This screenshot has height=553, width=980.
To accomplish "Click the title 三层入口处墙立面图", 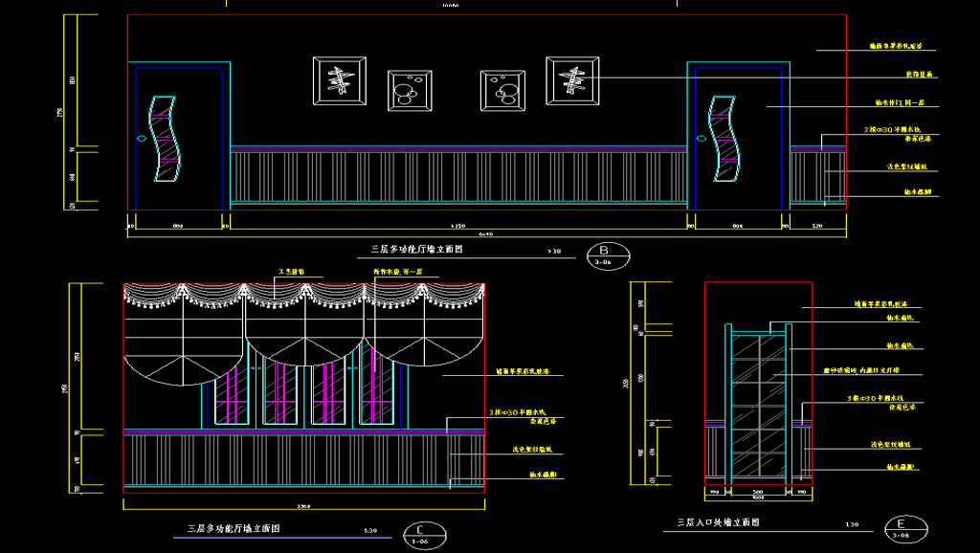I will click(718, 523).
